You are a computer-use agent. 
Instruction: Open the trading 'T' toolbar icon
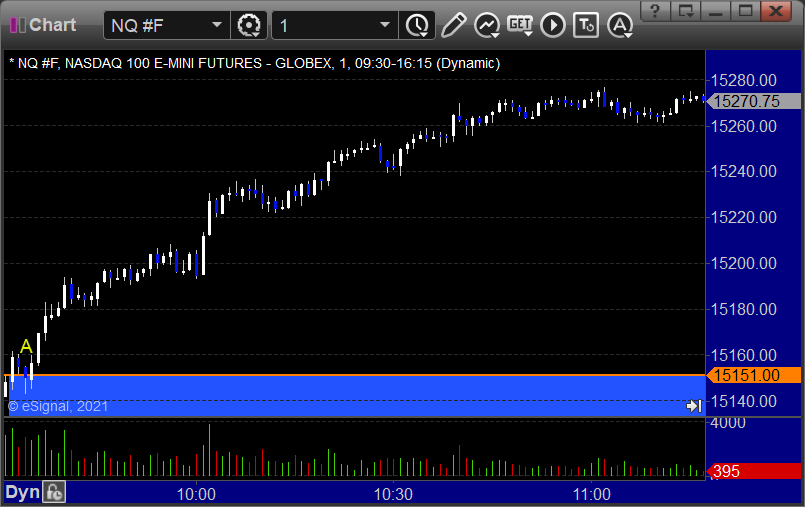(586, 25)
